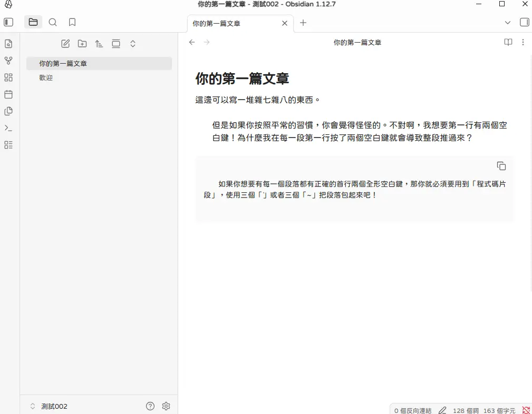Open the 歡迎 note in the file list
The height and width of the screenshot is (414, 532).
tap(46, 77)
